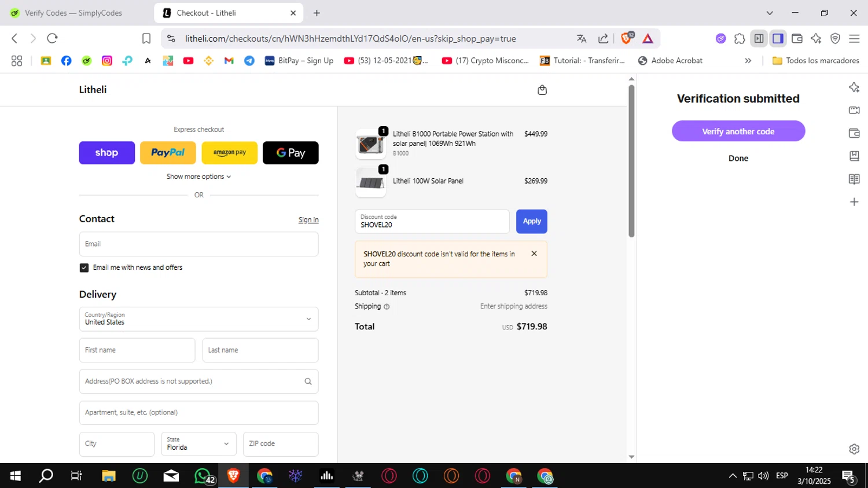868x488 pixels.
Task: Open the Brave VPN icon
Action: click(x=835, y=39)
